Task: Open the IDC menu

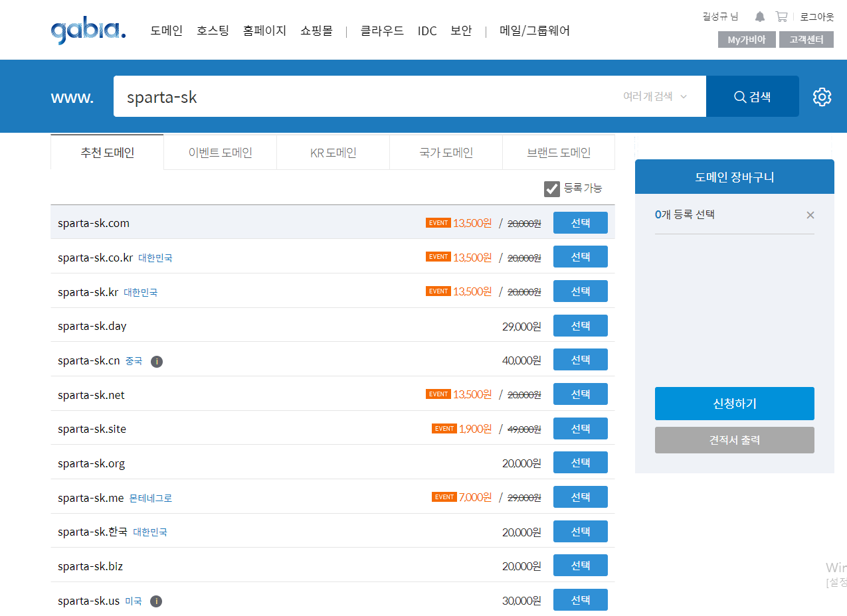Action: pyautogui.click(x=427, y=31)
